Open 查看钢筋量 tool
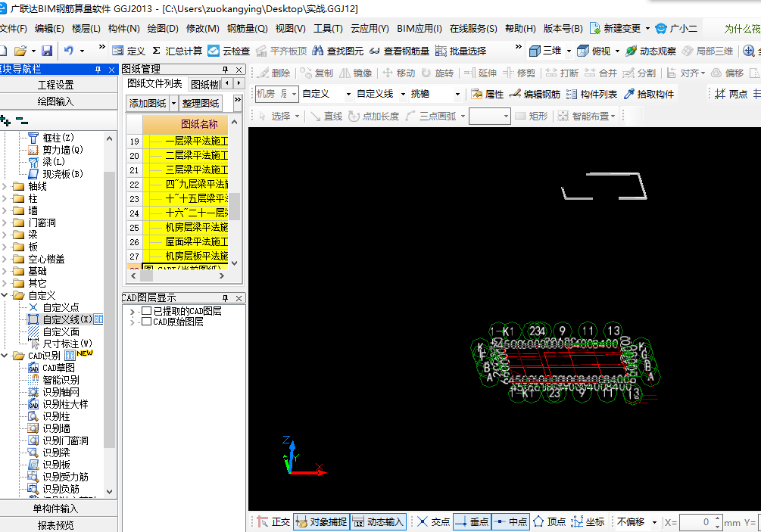The width and height of the screenshot is (761, 532). [399, 51]
